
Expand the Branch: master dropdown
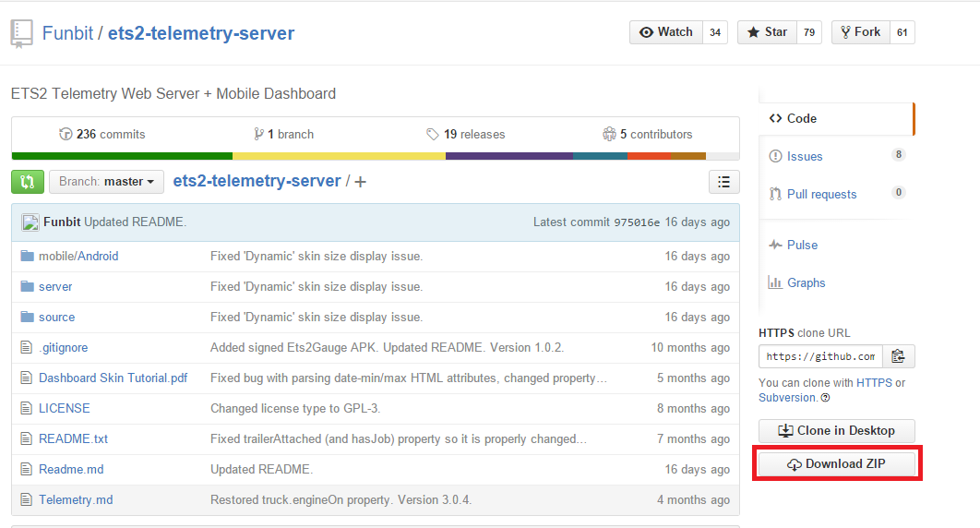click(x=106, y=182)
